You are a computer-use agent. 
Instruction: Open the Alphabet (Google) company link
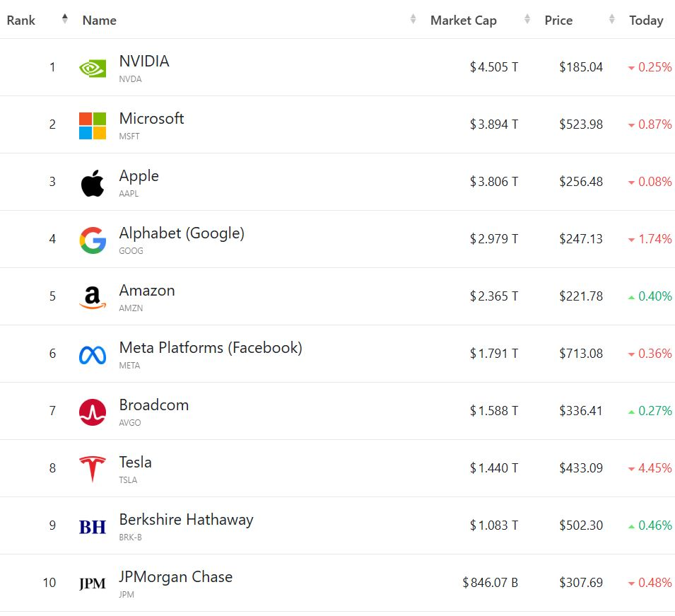coord(182,233)
